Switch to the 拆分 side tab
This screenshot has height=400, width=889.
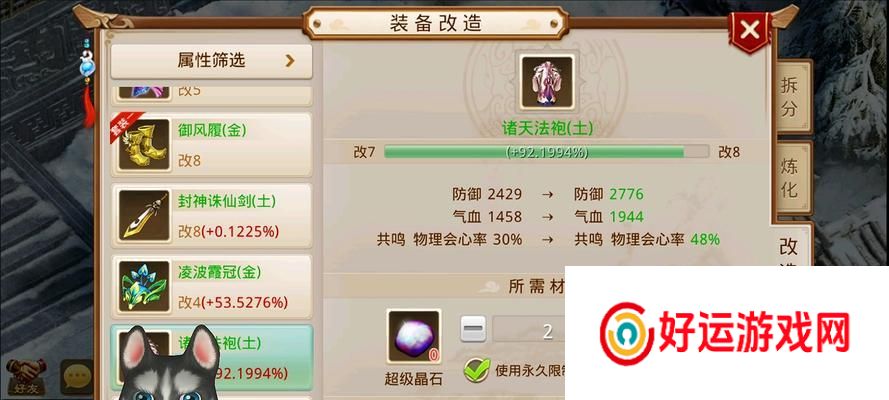pyautogui.click(x=790, y=97)
